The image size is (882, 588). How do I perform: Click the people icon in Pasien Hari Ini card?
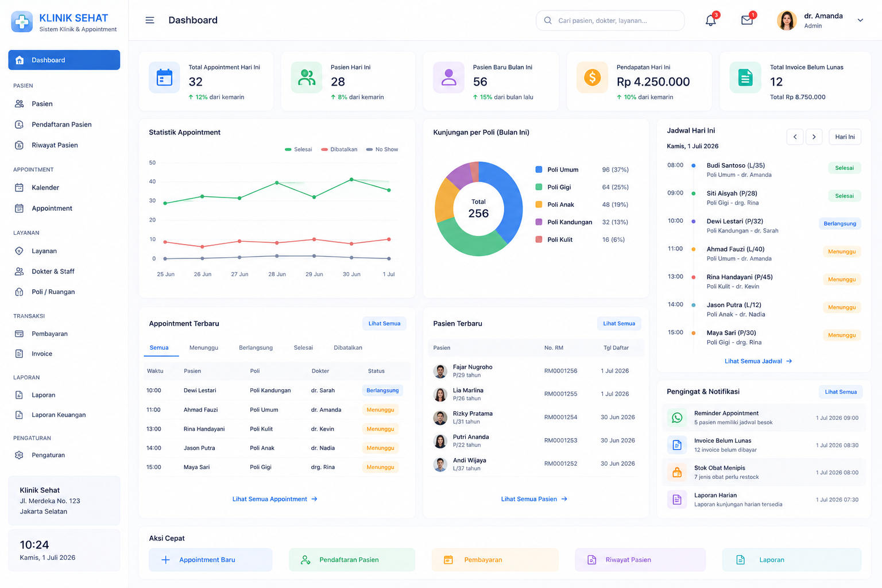click(307, 78)
